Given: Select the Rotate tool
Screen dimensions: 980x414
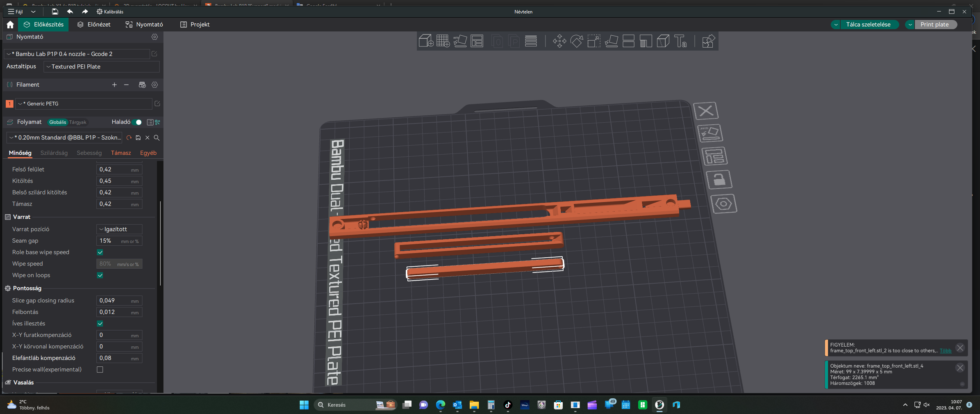Looking at the screenshot, I should click(x=577, y=41).
